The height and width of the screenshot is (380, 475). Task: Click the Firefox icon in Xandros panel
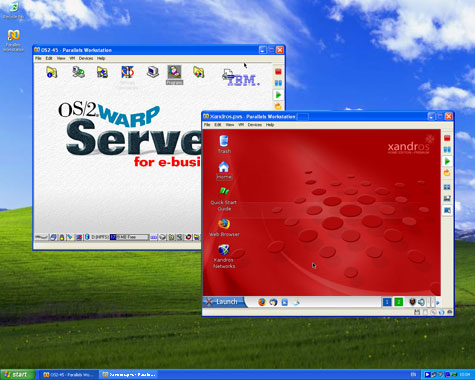(262, 302)
